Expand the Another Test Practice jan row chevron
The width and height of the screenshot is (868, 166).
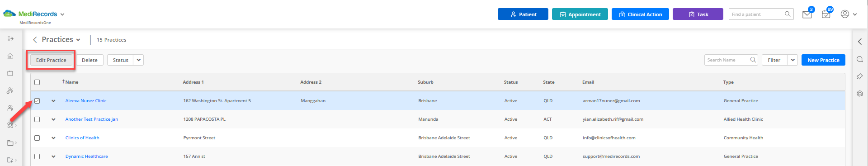pyautogui.click(x=53, y=119)
